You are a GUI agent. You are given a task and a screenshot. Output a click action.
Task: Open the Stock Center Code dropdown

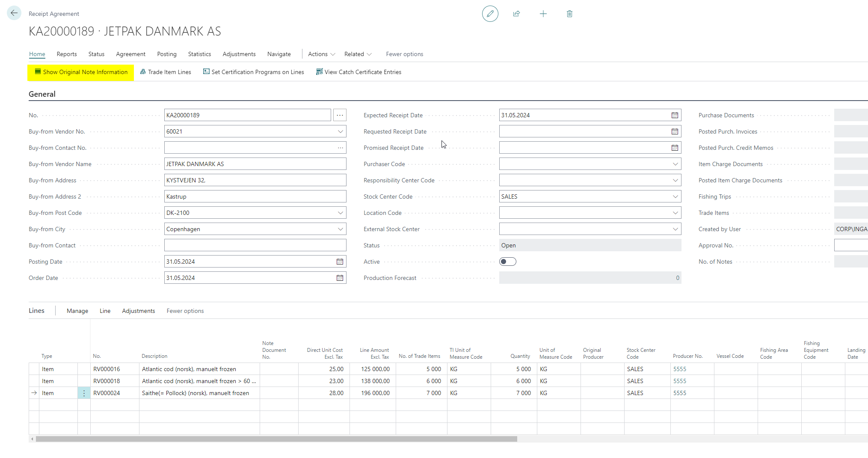tap(675, 196)
